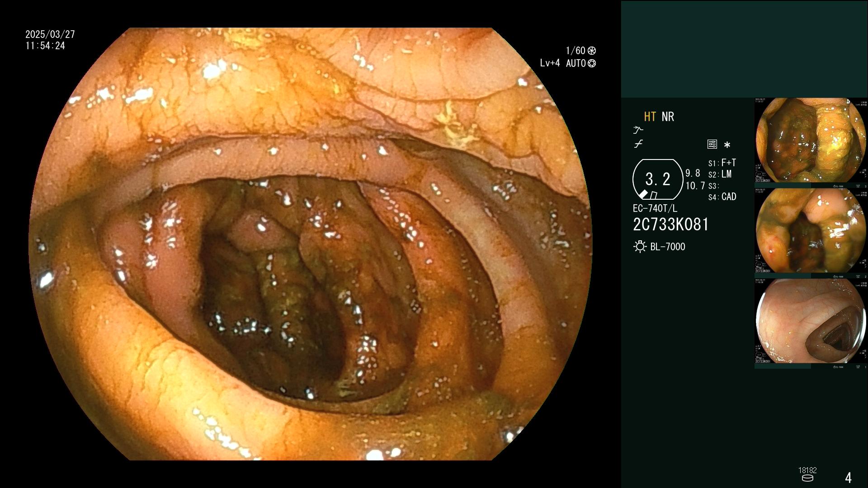
Task: Click the S4: CAD switch assignment
Action: (722, 197)
